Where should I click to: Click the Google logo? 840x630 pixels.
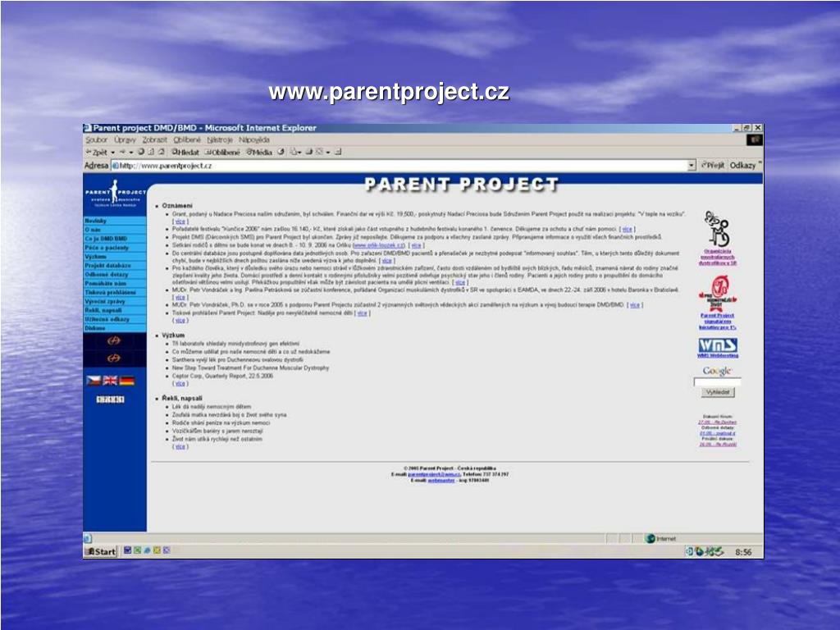(717, 371)
